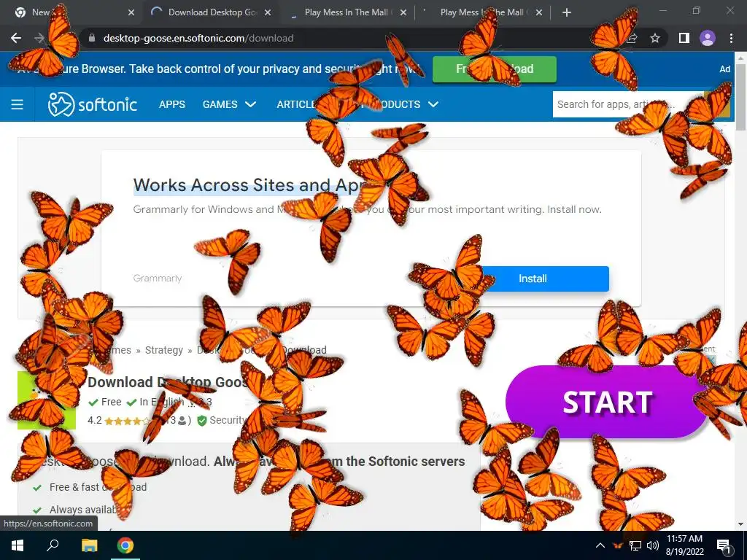Click the Grammarly advertiser label

click(x=158, y=278)
